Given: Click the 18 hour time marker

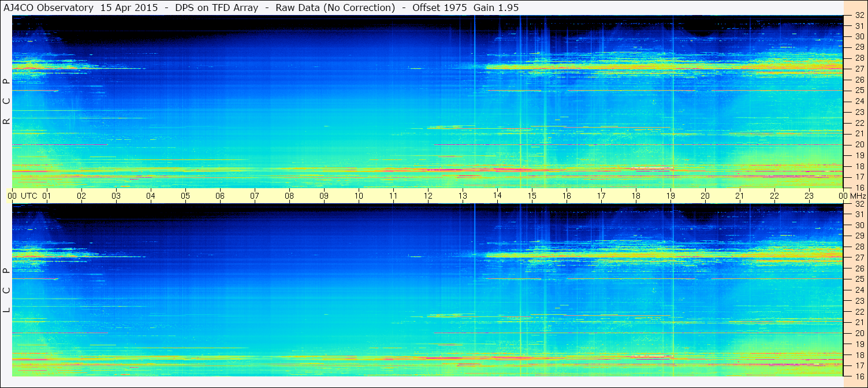Looking at the screenshot, I should click(636, 196).
